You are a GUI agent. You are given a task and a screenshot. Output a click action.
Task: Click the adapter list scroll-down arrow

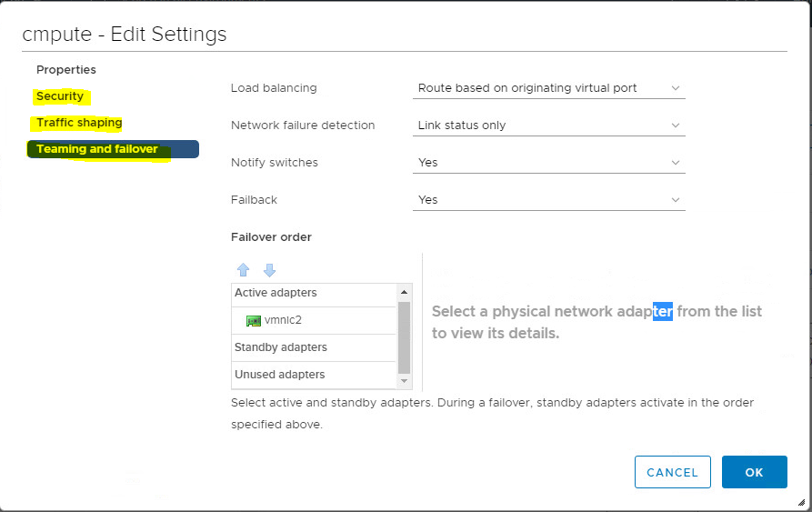click(x=405, y=380)
